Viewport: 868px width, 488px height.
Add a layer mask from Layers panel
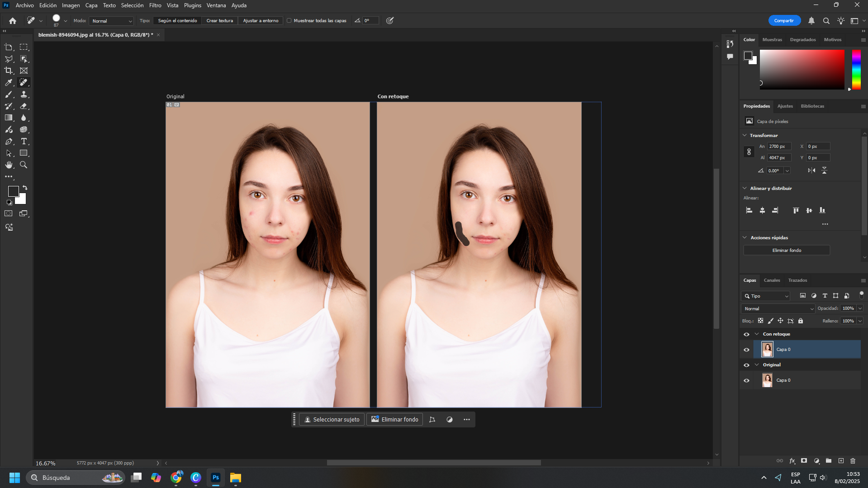click(x=804, y=461)
